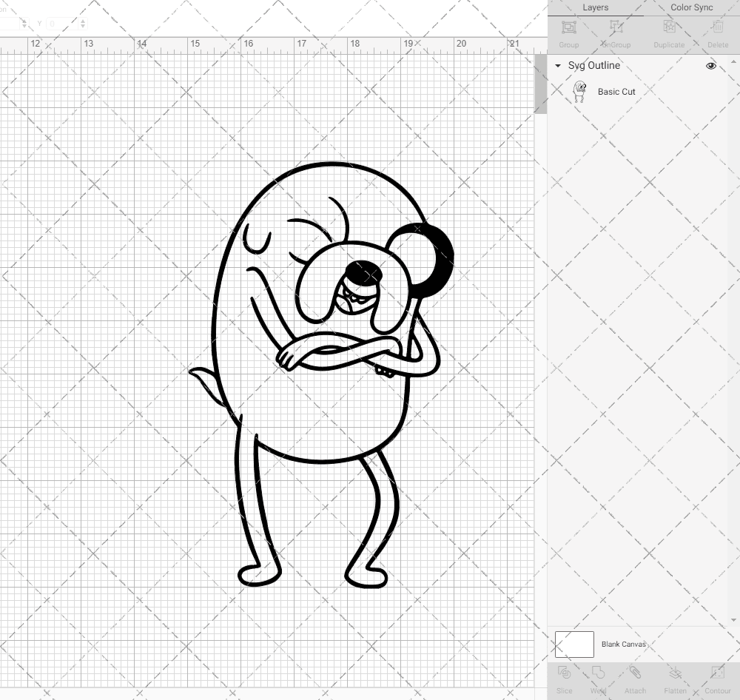This screenshot has width=740, height=700.
Task: Switch to the Color Sync tab
Action: tap(691, 7)
